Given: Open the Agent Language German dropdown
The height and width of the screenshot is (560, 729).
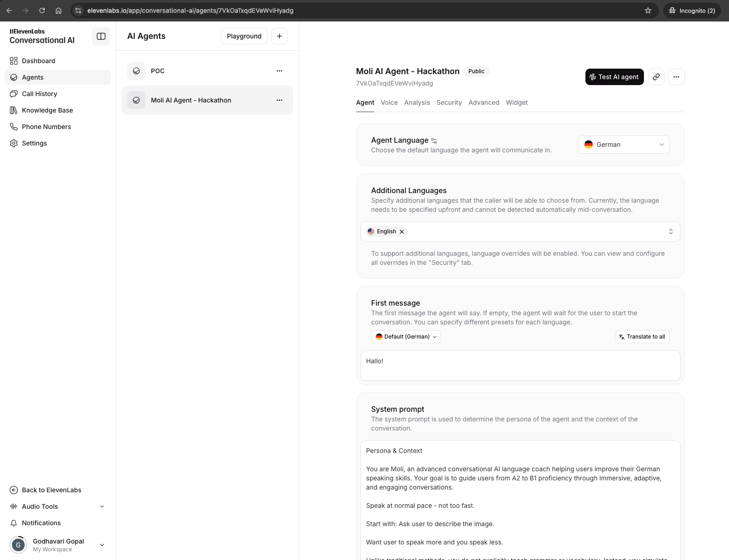Looking at the screenshot, I should click(624, 145).
